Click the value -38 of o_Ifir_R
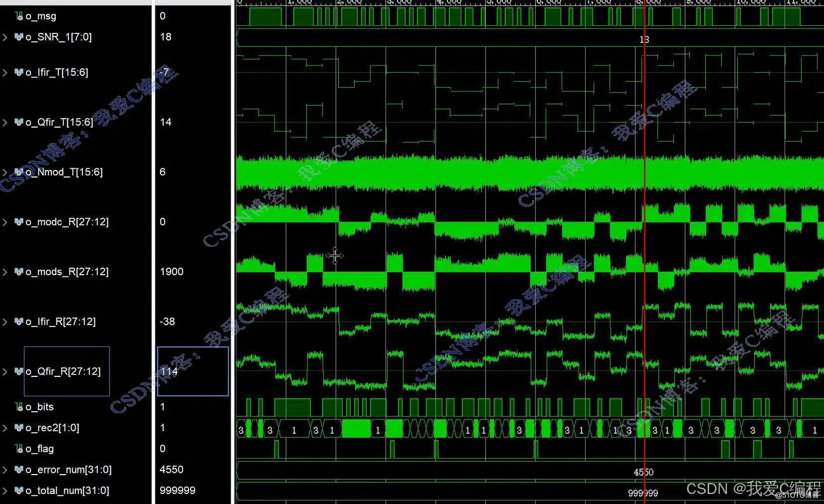The width and height of the screenshot is (824, 504). [x=168, y=322]
